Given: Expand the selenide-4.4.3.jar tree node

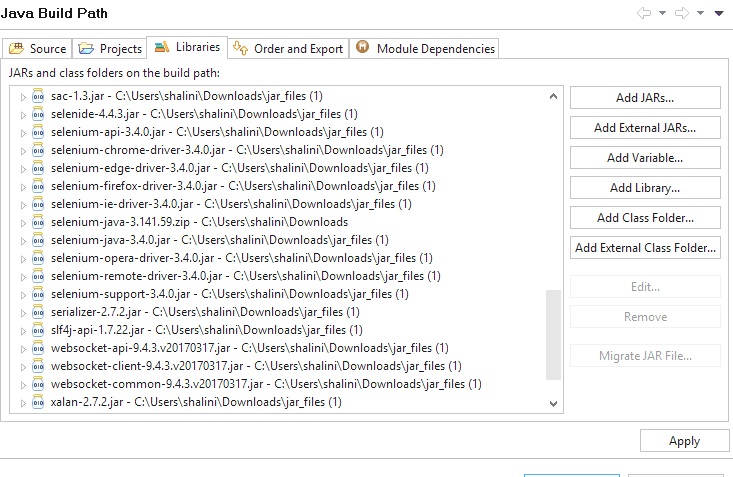Looking at the screenshot, I should pyautogui.click(x=24, y=114).
